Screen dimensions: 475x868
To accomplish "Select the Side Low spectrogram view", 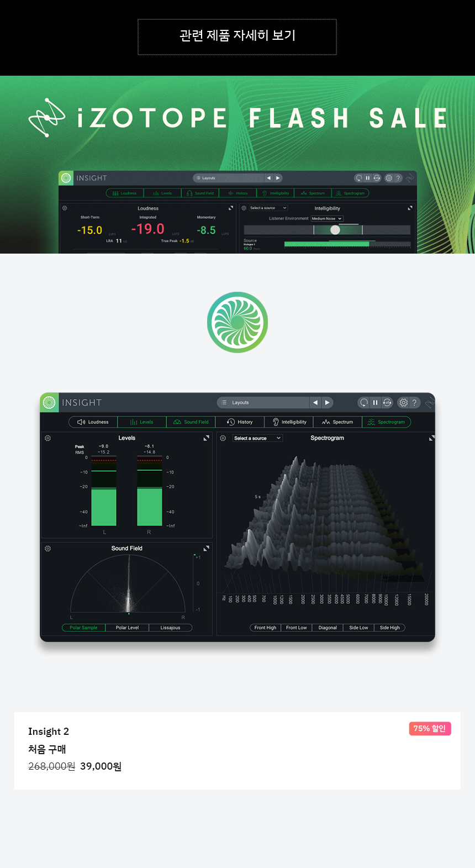I will (358, 628).
